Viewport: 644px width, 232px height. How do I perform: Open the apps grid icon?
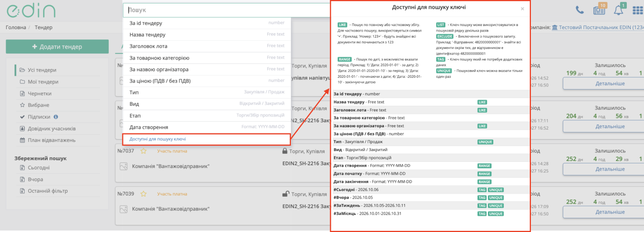[x=638, y=10]
